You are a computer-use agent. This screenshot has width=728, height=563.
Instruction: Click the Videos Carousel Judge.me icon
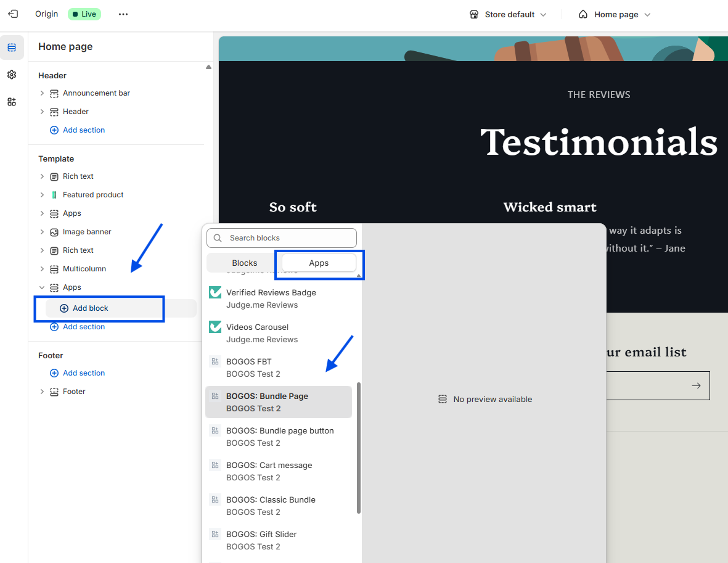(215, 327)
